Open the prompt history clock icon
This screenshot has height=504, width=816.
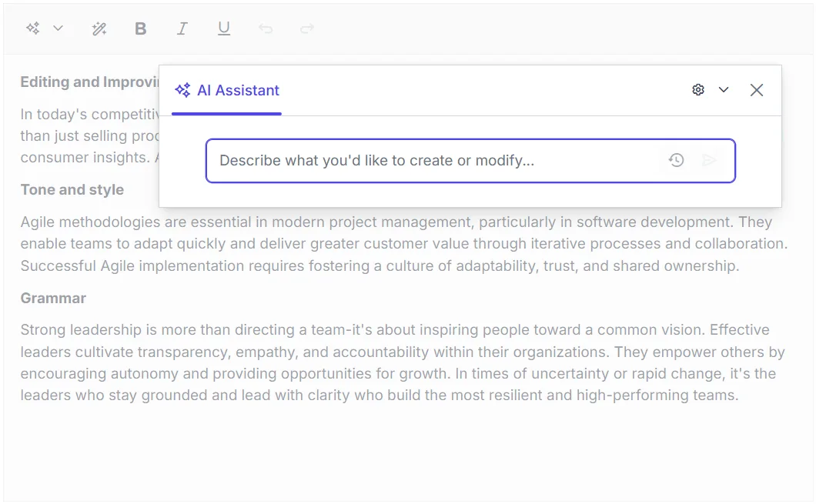[x=676, y=160]
